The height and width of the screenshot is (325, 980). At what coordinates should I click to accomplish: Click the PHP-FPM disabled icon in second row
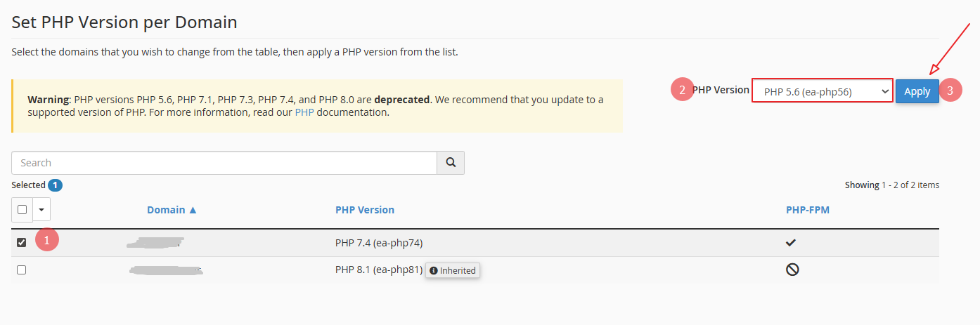click(x=792, y=270)
